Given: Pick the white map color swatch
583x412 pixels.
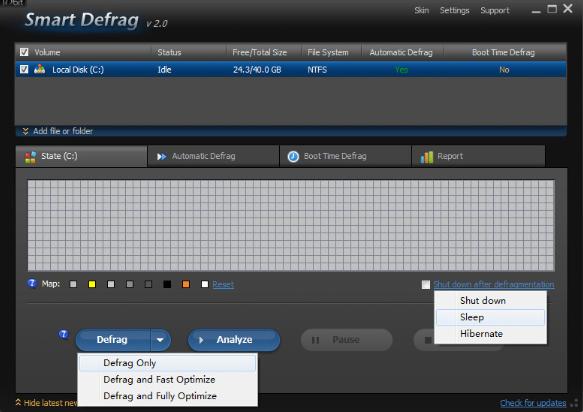Looking at the screenshot, I should click(x=205, y=284).
